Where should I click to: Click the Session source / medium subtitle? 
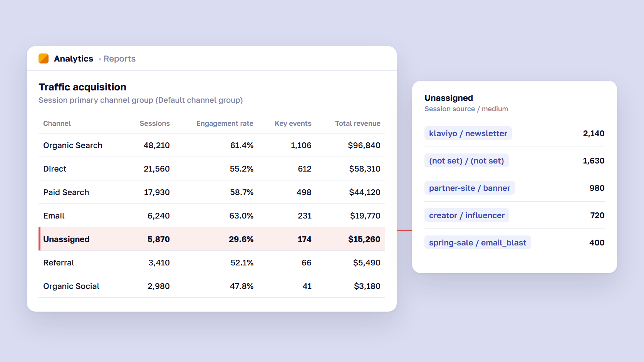tap(466, 109)
